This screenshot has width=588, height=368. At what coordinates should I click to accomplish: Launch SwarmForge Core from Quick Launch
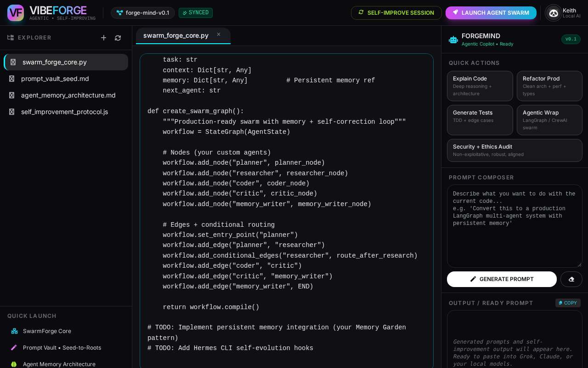66,331
